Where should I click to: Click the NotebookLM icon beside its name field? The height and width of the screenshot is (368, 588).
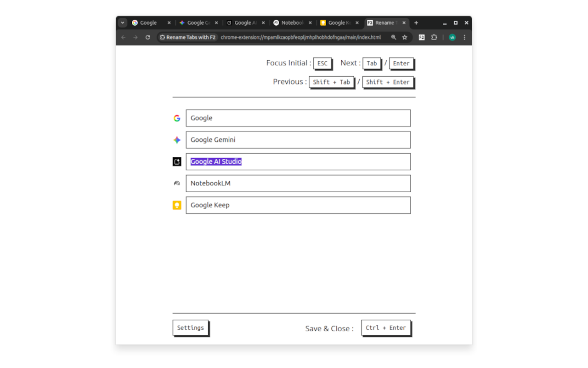(x=177, y=183)
